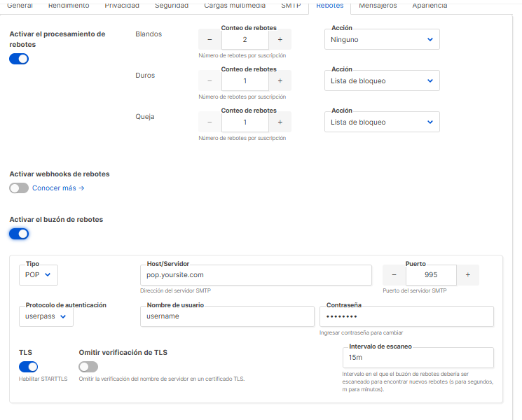The image size is (522, 420).
Task: Decrease the Puerto value with minus
Action: click(394, 275)
